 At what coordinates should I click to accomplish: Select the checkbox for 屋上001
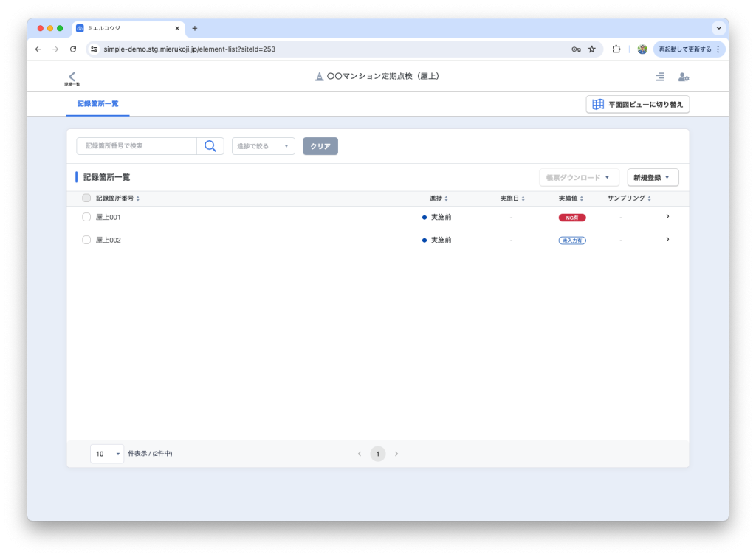click(x=86, y=218)
